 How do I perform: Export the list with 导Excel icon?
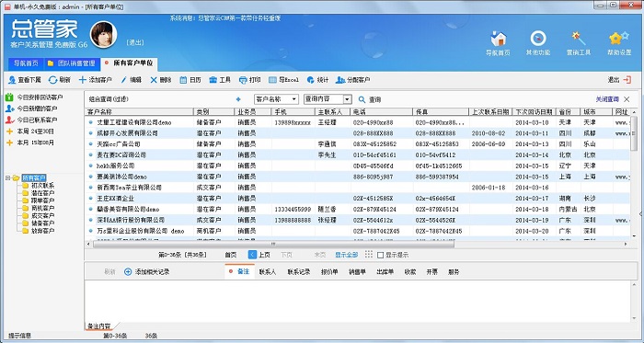(x=272, y=80)
